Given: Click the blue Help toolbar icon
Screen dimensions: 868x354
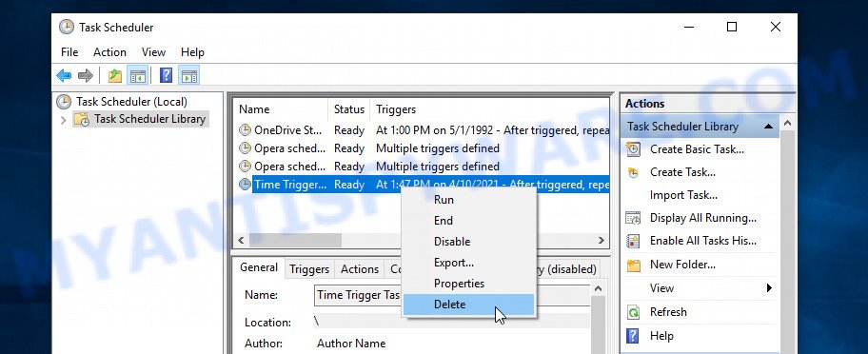Looking at the screenshot, I should [166, 75].
